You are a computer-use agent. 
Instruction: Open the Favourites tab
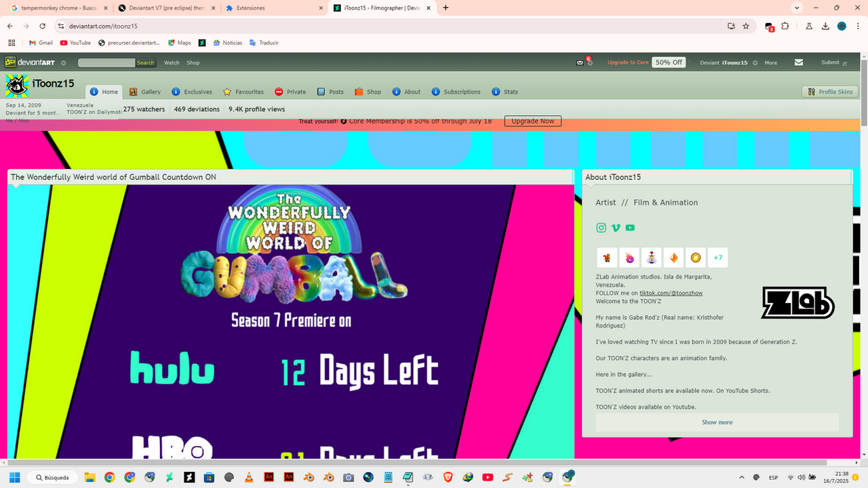click(243, 91)
